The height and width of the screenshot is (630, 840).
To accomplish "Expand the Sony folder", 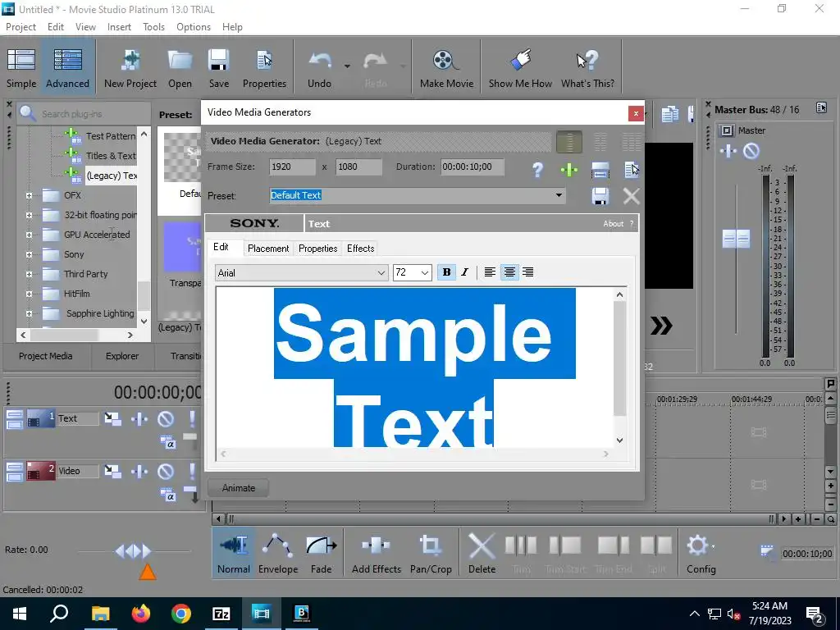I will (29, 255).
